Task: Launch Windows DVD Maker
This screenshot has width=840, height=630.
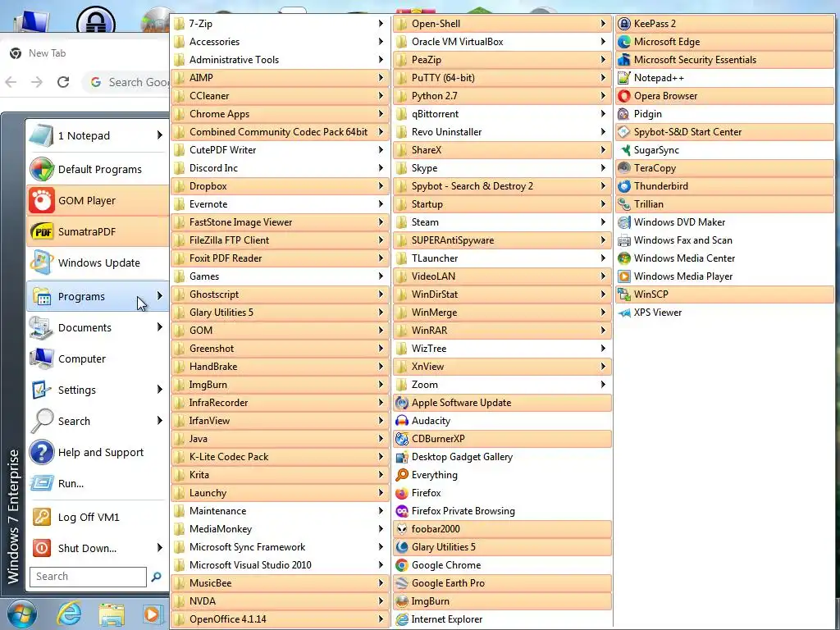Action: (x=724, y=222)
